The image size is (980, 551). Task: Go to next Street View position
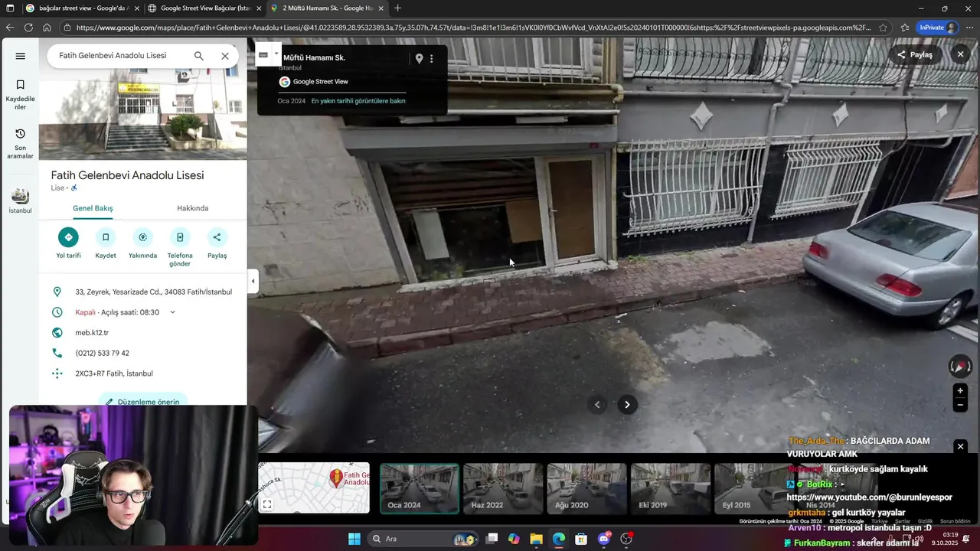click(627, 405)
